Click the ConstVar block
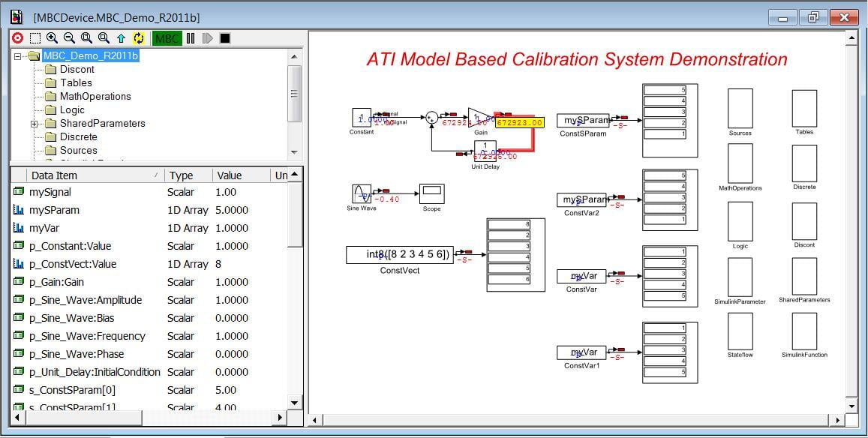The height and width of the screenshot is (438, 868). [x=581, y=276]
